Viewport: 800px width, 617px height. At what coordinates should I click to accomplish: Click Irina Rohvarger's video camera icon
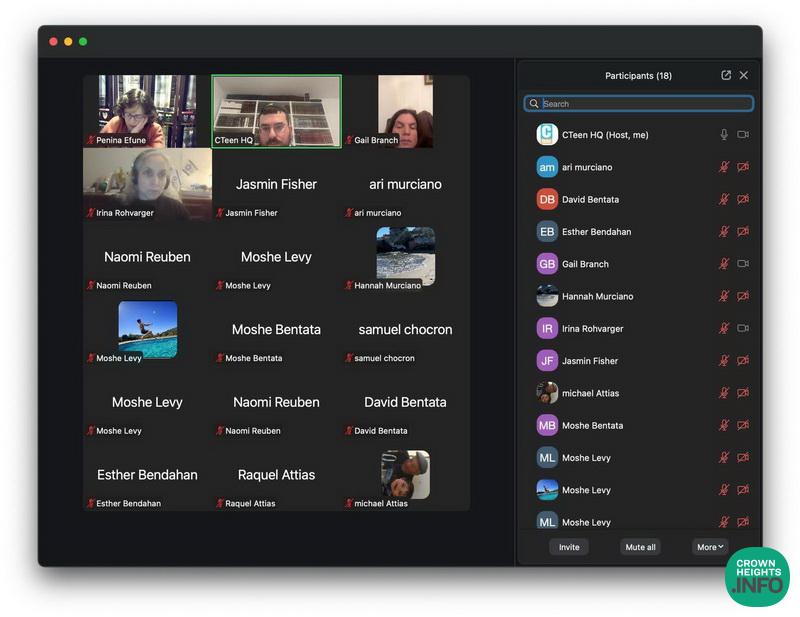743,328
